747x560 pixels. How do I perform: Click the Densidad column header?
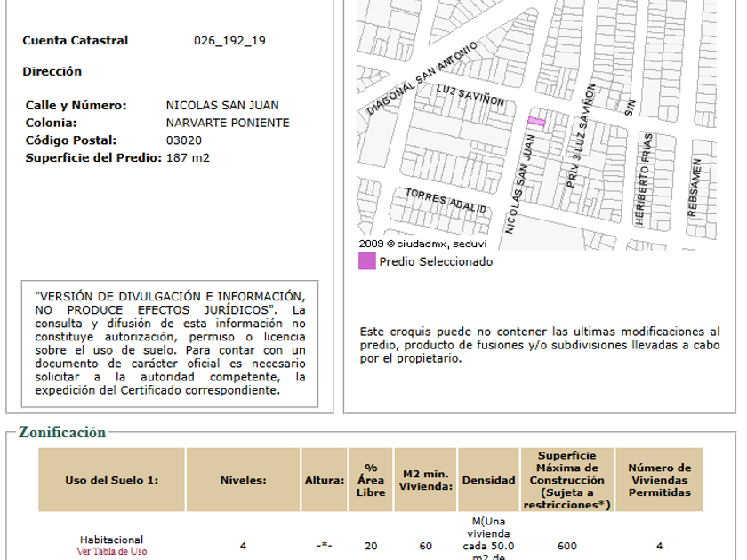tap(488, 480)
